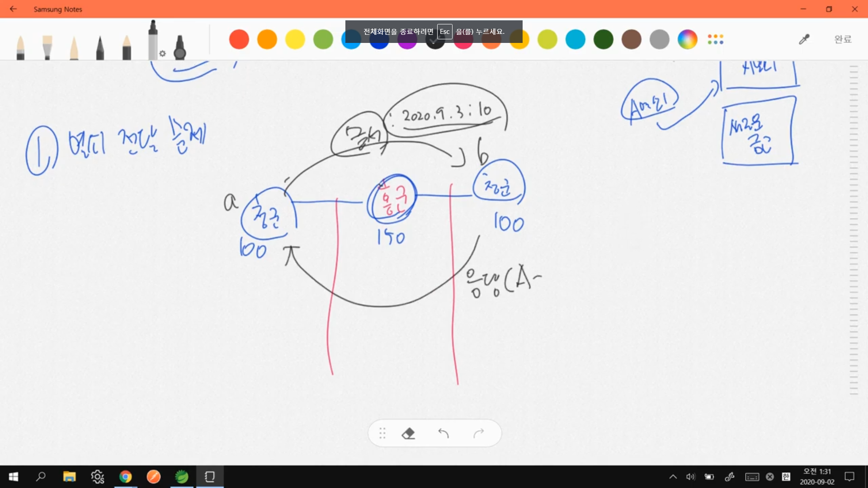Undo the last stroke
868x488 pixels.
click(x=443, y=434)
